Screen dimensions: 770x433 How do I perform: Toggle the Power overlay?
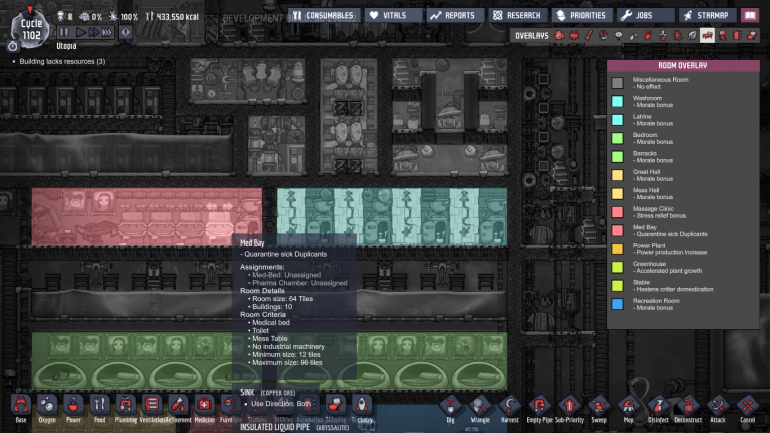[574, 35]
